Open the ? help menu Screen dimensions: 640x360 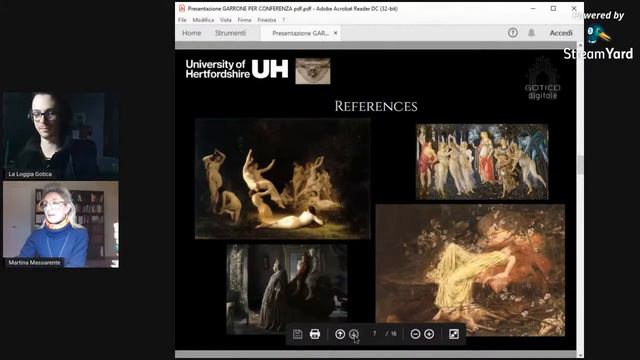[x=284, y=20]
